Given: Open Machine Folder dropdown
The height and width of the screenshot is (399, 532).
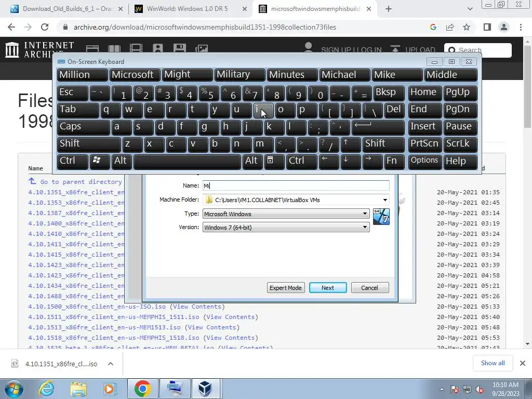Looking at the screenshot, I should click(385, 200).
